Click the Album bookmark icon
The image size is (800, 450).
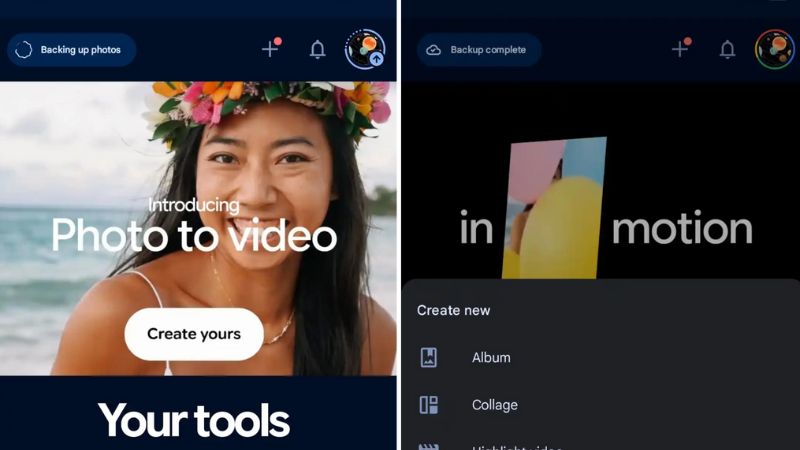[429, 358]
